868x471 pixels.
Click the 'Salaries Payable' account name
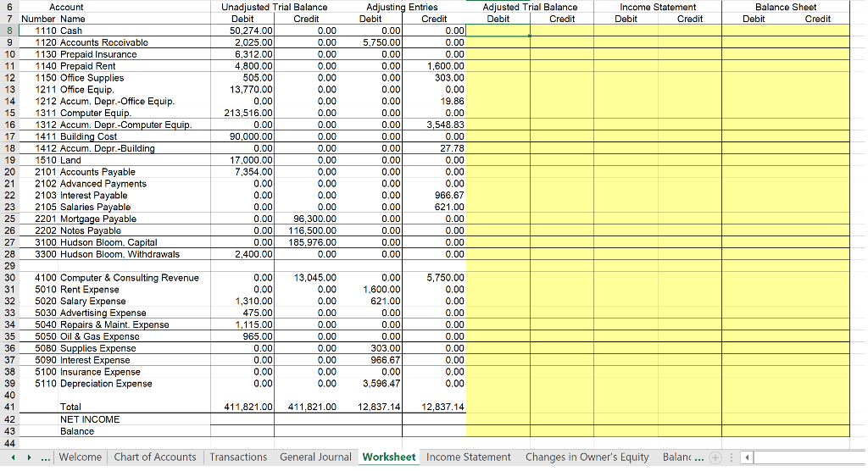95,207
